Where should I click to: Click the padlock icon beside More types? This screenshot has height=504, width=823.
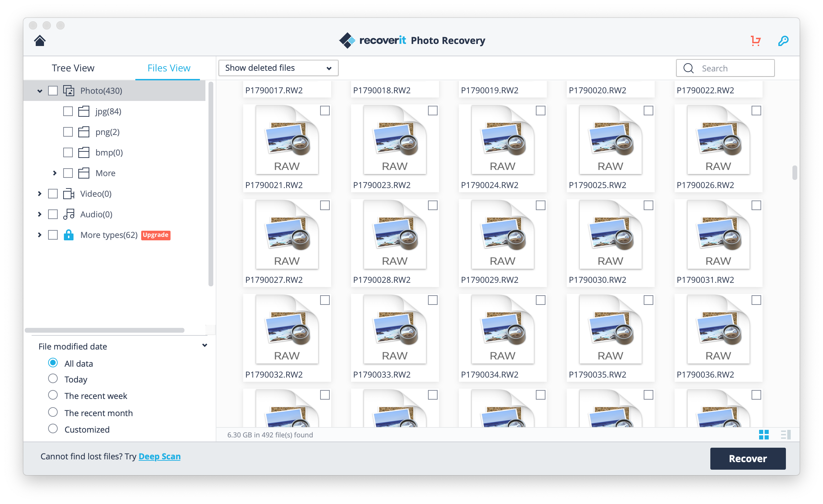click(69, 235)
